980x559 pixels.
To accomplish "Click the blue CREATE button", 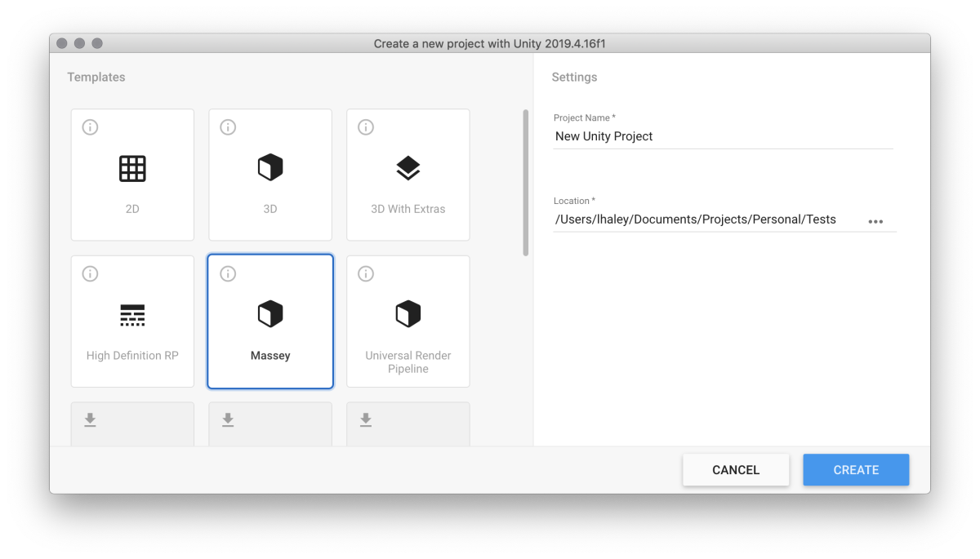I will (856, 470).
